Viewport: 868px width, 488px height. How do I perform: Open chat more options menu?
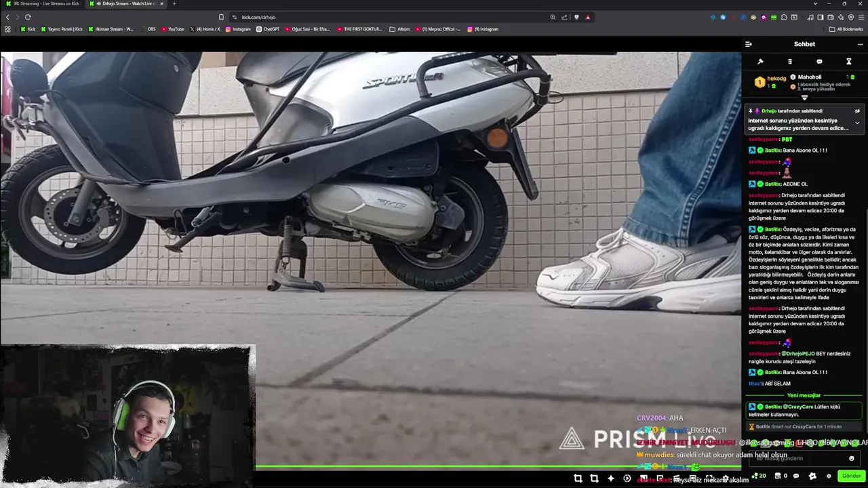tap(860, 44)
